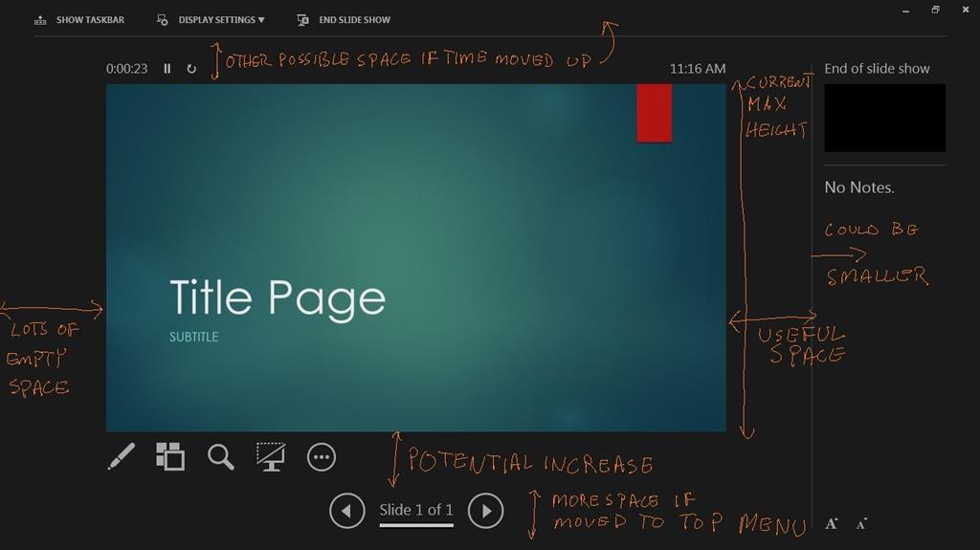Click the Display Settings monitor icon
The image size is (980, 550).
(163, 20)
